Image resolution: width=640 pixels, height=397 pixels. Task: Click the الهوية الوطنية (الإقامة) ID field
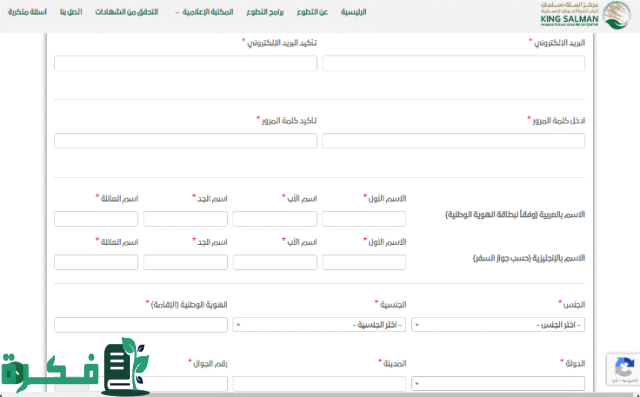pos(141,325)
